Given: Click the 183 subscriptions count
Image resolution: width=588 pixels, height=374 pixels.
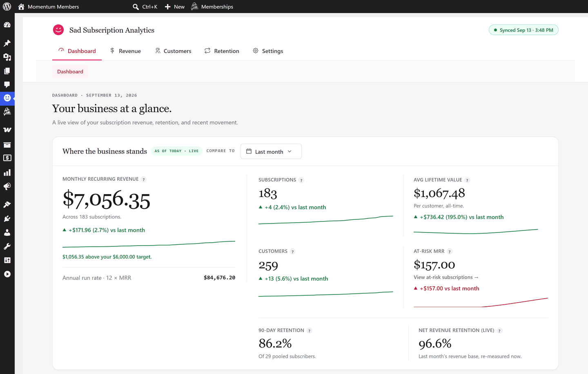Looking at the screenshot, I should tap(268, 193).
